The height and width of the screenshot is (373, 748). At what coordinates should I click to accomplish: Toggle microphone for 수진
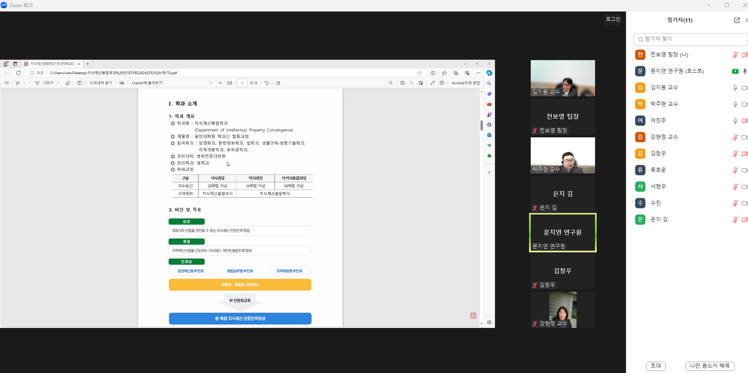[735, 203]
